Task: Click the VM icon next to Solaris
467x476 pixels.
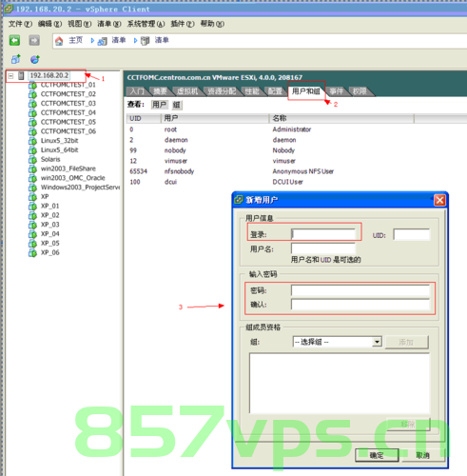Action: pyautogui.click(x=32, y=159)
